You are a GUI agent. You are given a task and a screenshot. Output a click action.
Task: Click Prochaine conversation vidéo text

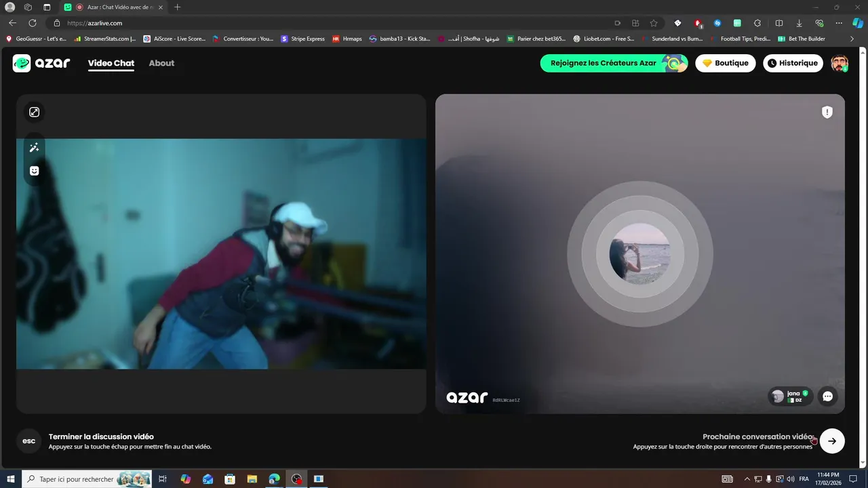(757, 436)
